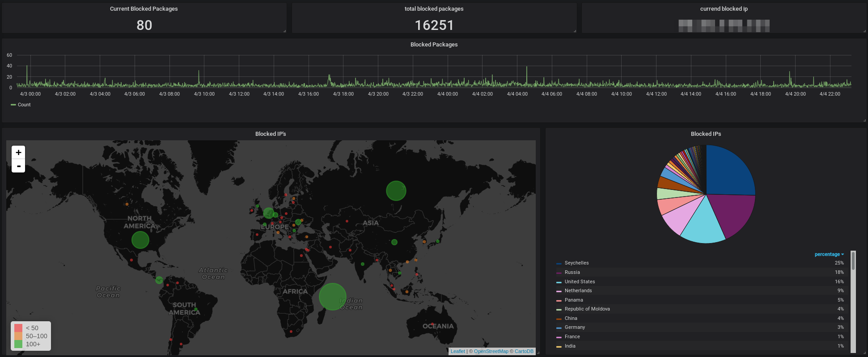
Task: Click the green circle over China
Action: click(x=394, y=242)
